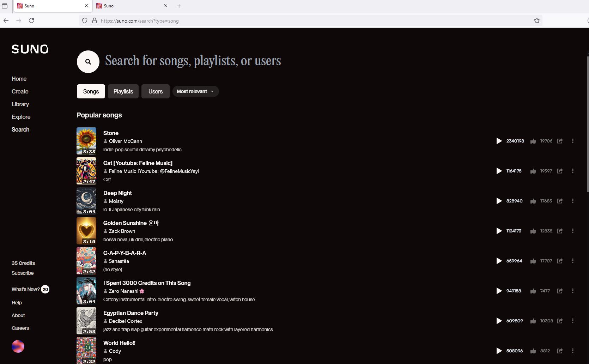Open more options for I Spent 3000 Credits song

(573, 291)
